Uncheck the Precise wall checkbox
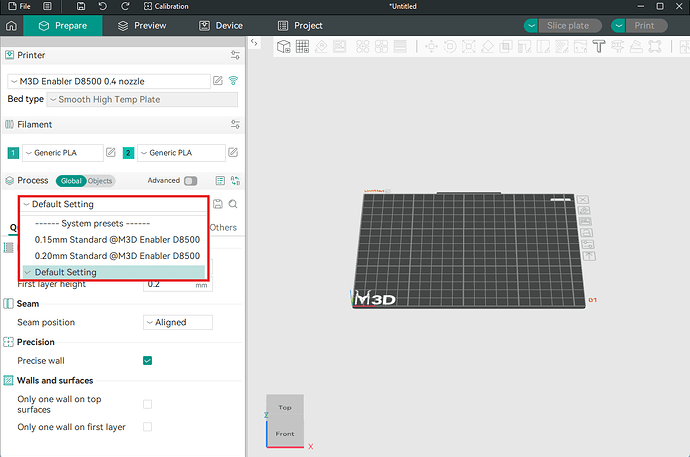Screen dimensions: 690x457 pos(147,360)
